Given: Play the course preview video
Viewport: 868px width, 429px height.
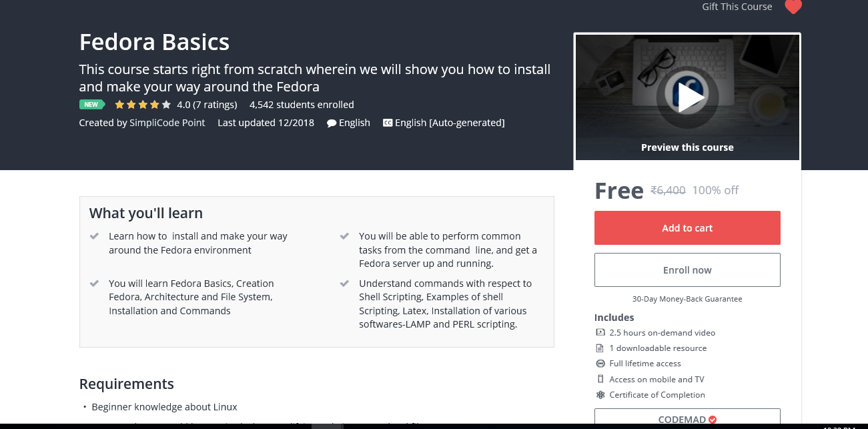Looking at the screenshot, I should [x=687, y=97].
